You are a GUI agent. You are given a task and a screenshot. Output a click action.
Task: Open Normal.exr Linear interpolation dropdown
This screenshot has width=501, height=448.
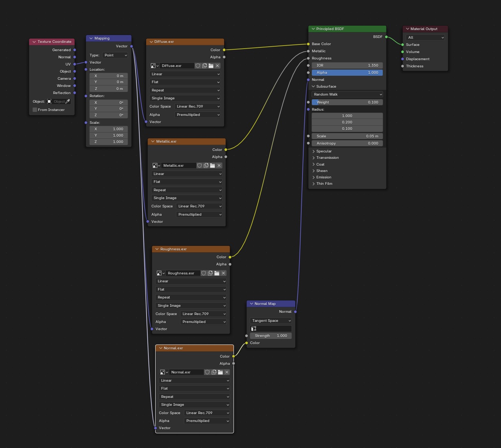[x=194, y=381]
